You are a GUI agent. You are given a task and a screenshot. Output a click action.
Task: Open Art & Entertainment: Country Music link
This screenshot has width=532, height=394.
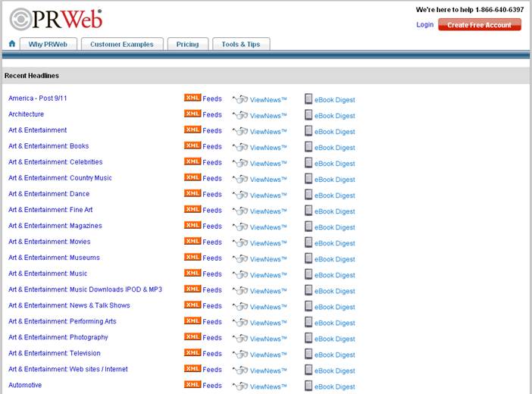tap(60, 178)
